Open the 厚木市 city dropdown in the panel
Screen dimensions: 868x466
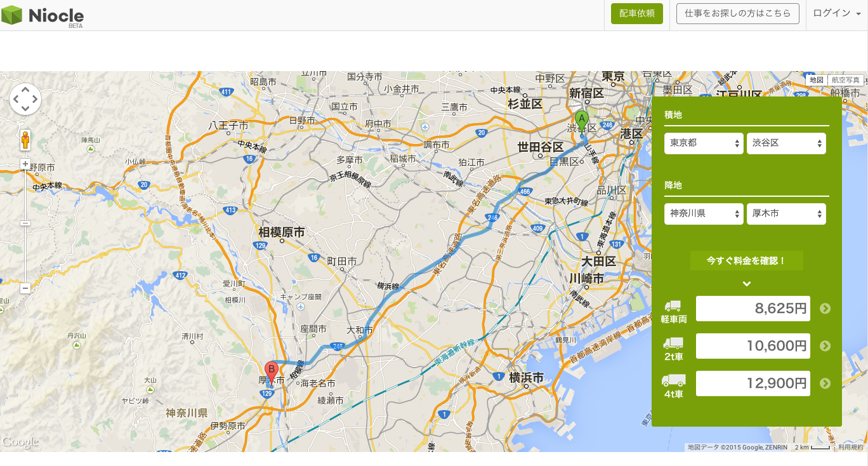tap(786, 214)
